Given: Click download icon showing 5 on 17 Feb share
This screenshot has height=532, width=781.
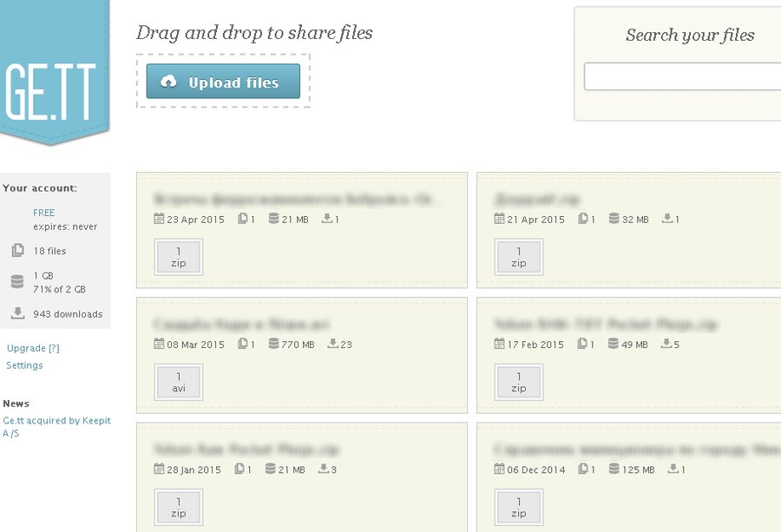Looking at the screenshot, I should click(x=666, y=344).
